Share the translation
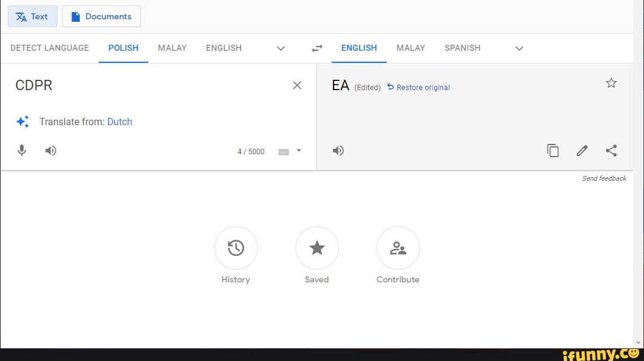Viewport: 644px width, 361px height. pyautogui.click(x=611, y=151)
